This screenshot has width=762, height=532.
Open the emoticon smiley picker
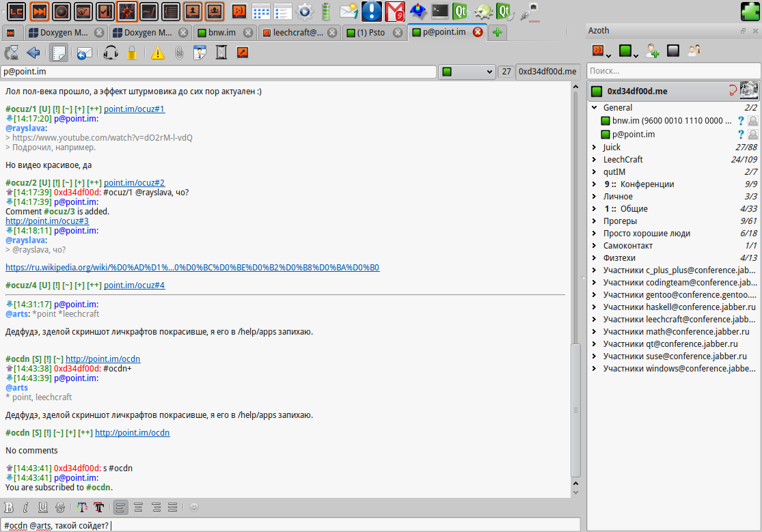[194, 507]
